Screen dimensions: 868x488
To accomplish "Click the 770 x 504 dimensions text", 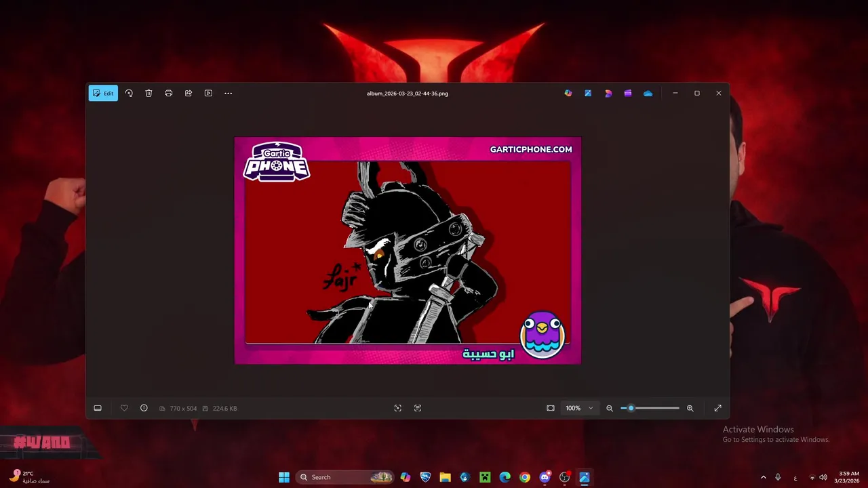I will pyautogui.click(x=183, y=409).
